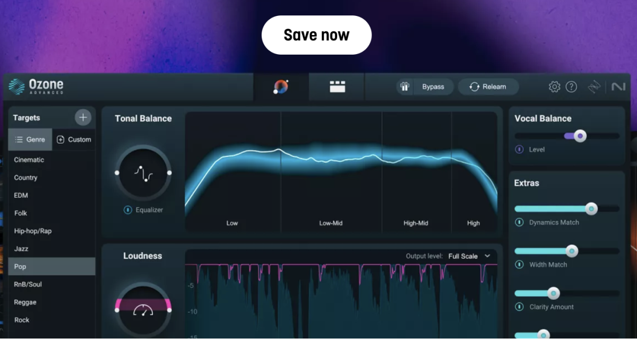Image resolution: width=637 pixels, height=364 pixels.
Task: Select the EDM genre target
Action: pos(52,195)
